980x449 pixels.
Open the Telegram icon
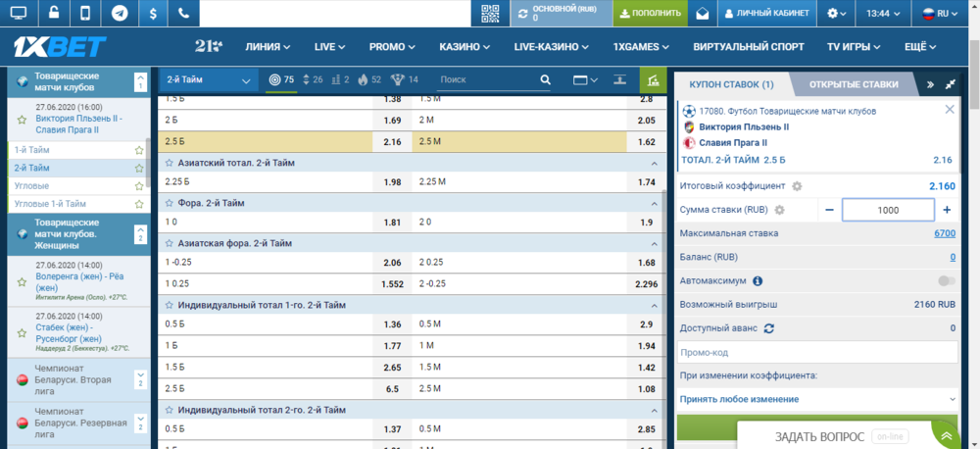click(120, 13)
